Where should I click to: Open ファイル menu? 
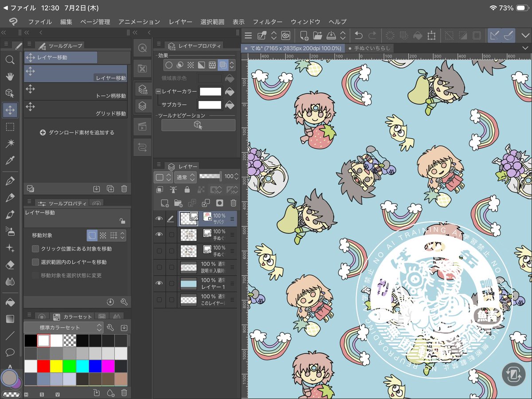(40, 22)
